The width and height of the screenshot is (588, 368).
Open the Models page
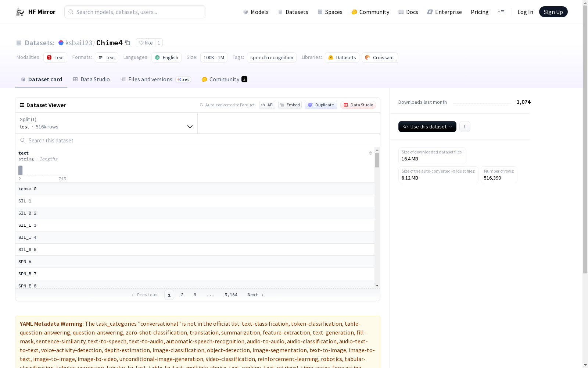click(256, 12)
